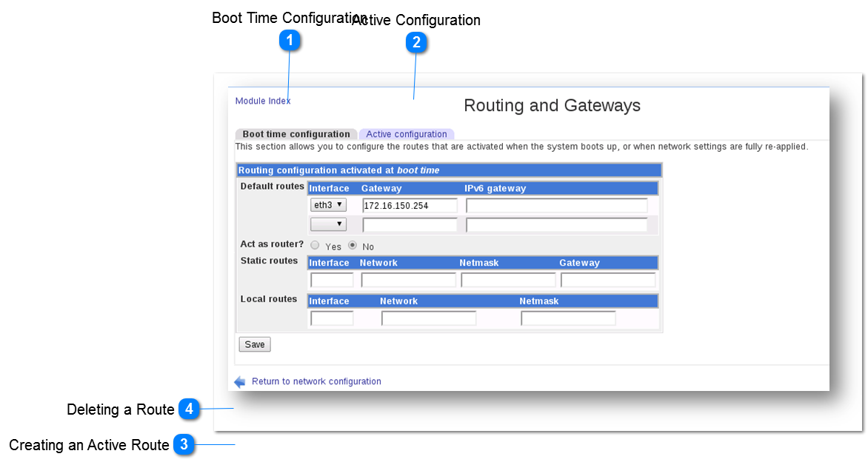Click the second-row IPv6 gateway field
Viewport: 868px width, 465px height.
coord(556,225)
